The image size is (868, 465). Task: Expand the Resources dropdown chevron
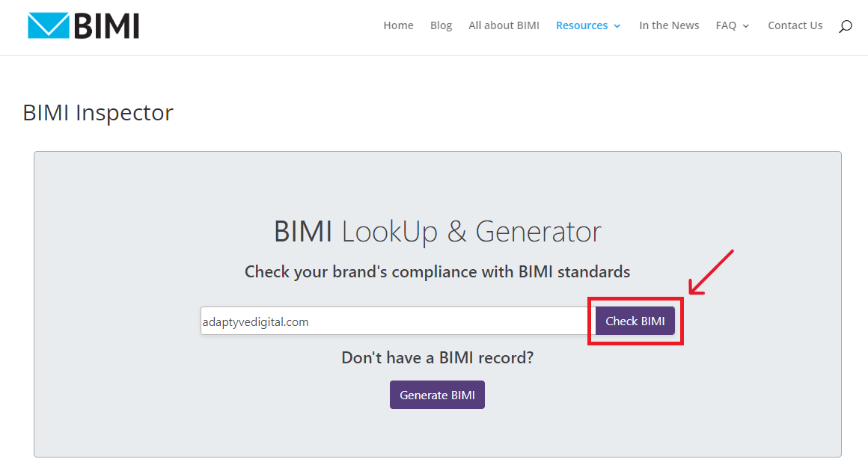[x=617, y=26]
